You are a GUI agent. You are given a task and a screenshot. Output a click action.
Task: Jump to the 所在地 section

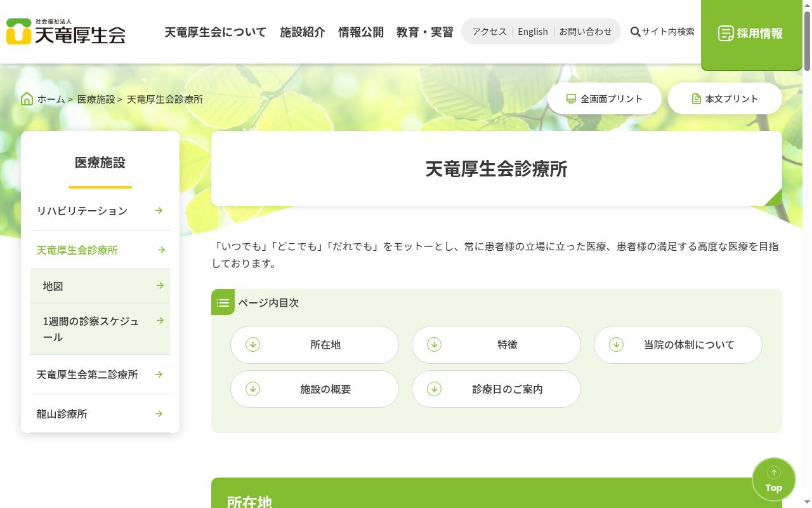[x=315, y=345]
